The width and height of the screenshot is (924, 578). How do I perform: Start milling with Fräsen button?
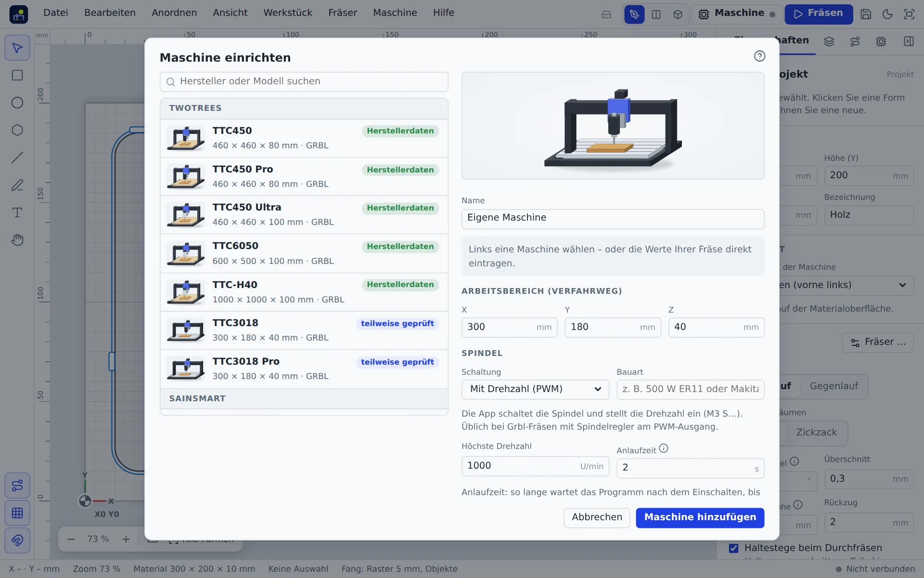point(819,14)
